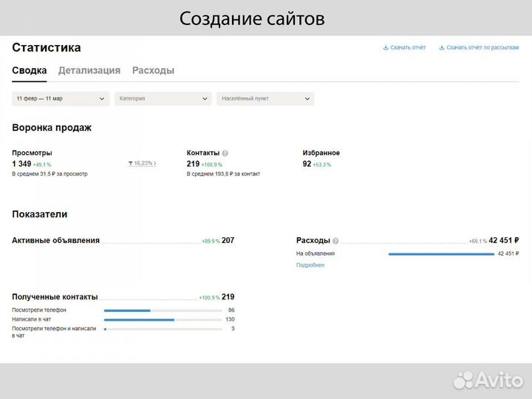532x399 pixels.
Task: Click the Полученные контакты total 219
Action: pyautogui.click(x=228, y=297)
